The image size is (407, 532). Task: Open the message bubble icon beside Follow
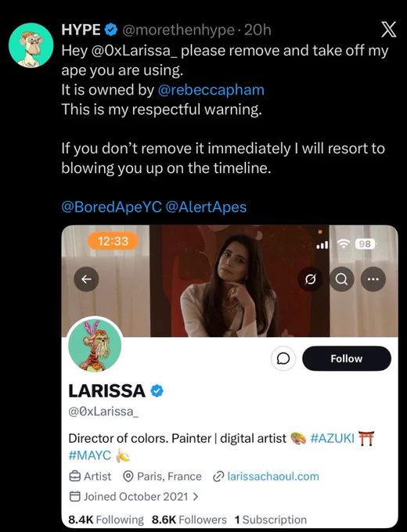(283, 358)
